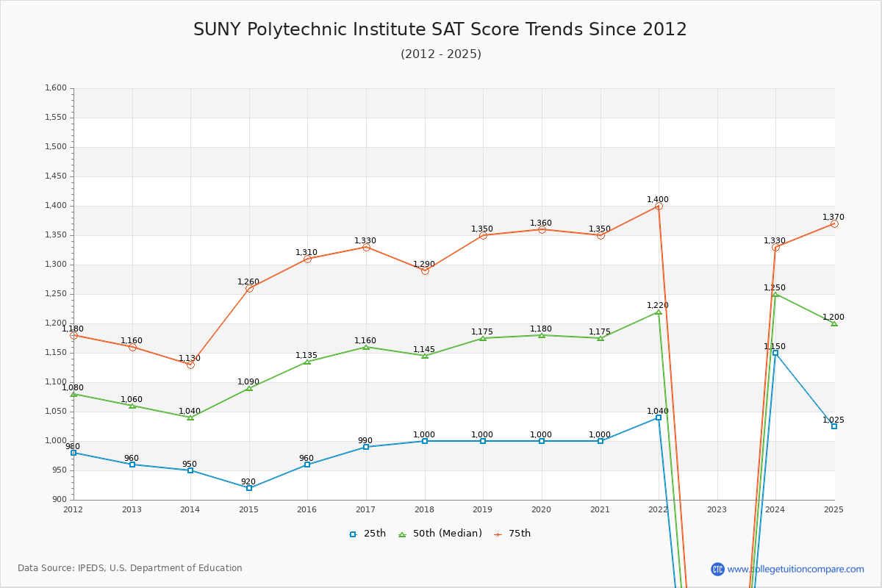Click the median 2013 point labeled 1,060
The height and width of the screenshot is (588, 882).
coord(132,406)
